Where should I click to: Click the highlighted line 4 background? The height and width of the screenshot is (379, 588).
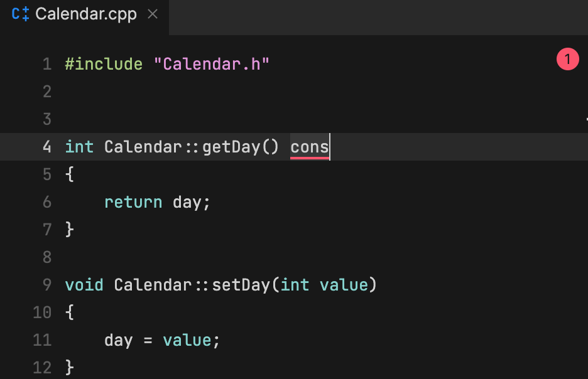pos(440,146)
